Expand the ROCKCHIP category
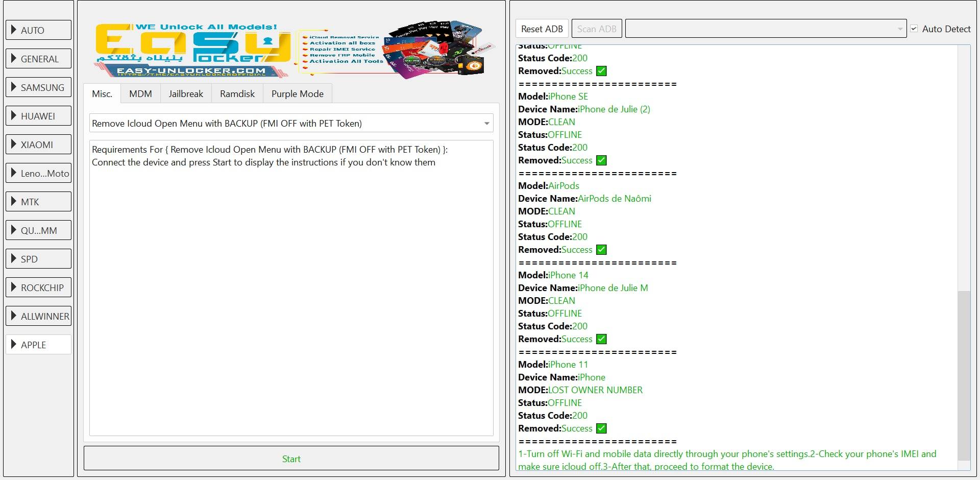The width and height of the screenshot is (980, 480). tap(38, 287)
